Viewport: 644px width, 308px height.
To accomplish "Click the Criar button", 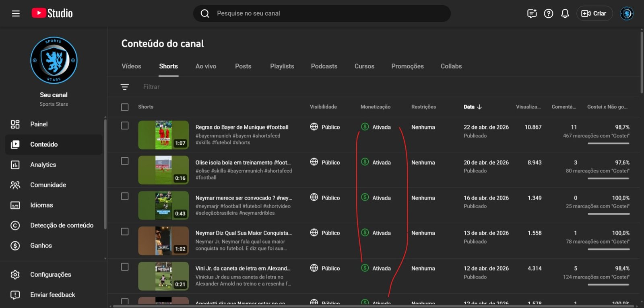I will (594, 14).
